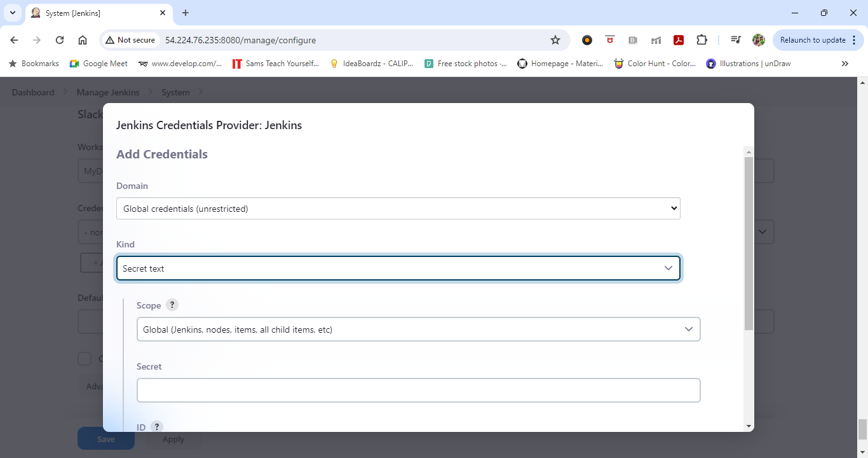Click the ID help question mark icon
The width and height of the screenshot is (868, 458).
pyautogui.click(x=156, y=427)
